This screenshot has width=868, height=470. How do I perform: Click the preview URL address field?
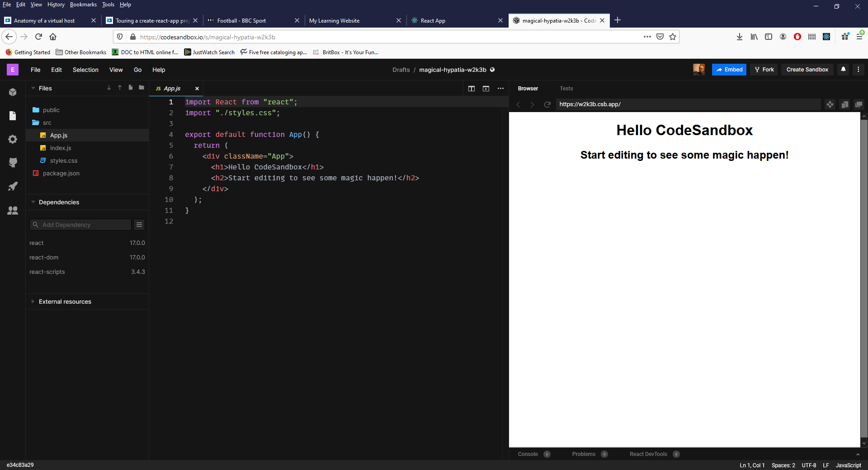point(688,104)
